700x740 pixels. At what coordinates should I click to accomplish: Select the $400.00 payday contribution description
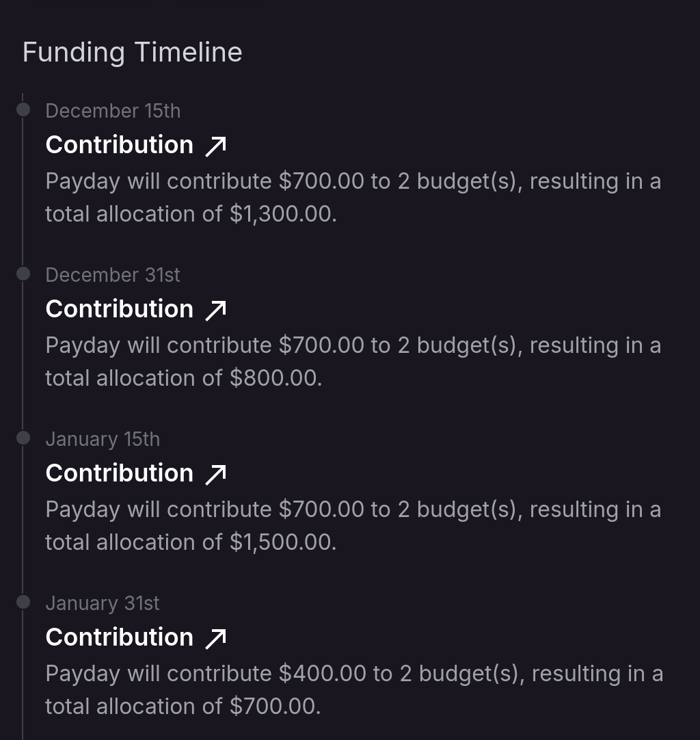click(x=353, y=690)
